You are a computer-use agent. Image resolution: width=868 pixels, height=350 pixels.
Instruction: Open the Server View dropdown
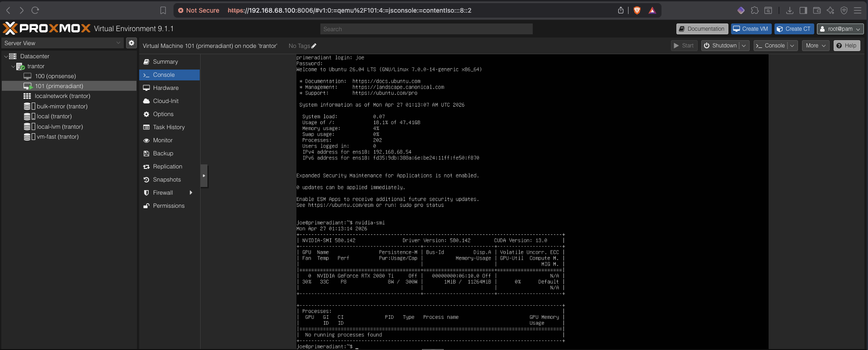[x=63, y=43]
